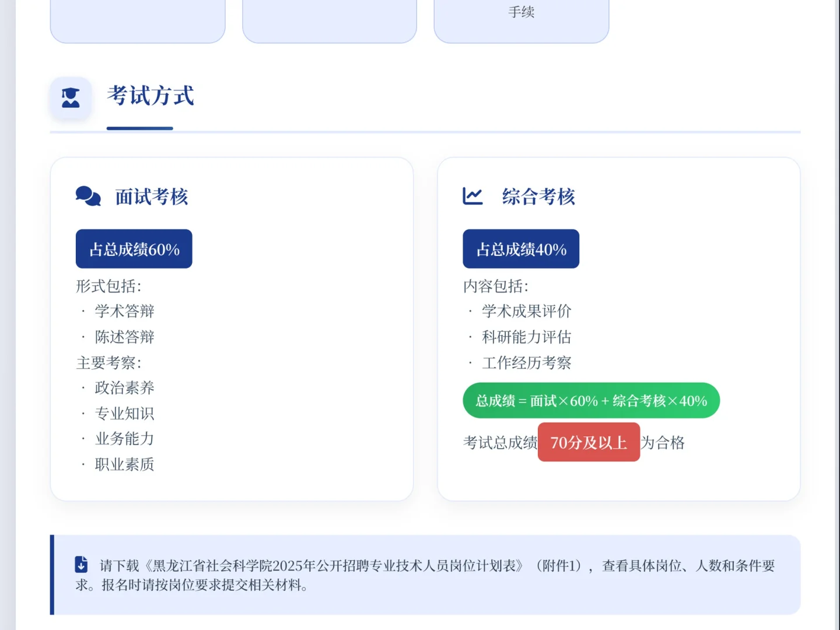Switch to the 考试方式 section tab
The width and height of the screenshot is (840, 630).
(x=150, y=97)
